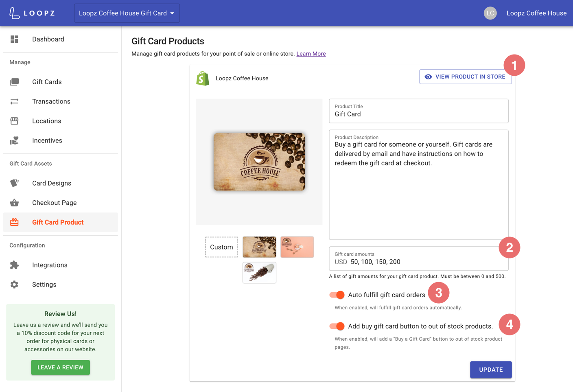The width and height of the screenshot is (573, 392).
Task: Click Leave a Review button
Action: (60, 367)
